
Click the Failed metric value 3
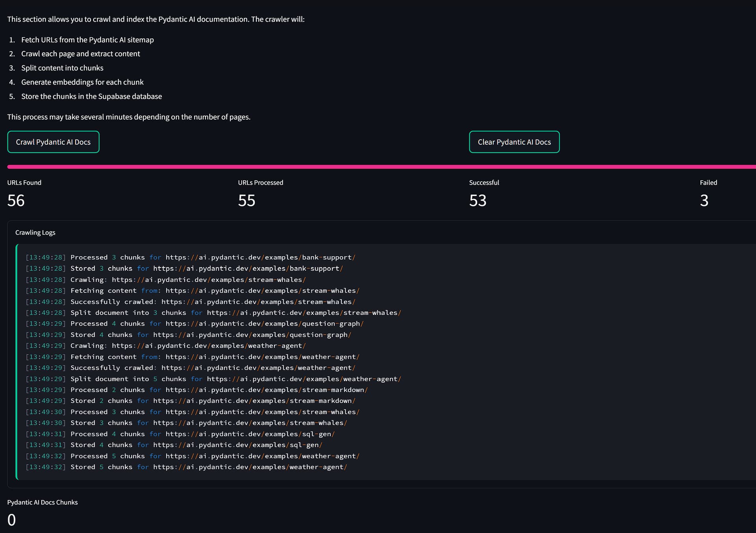[x=704, y=200]
